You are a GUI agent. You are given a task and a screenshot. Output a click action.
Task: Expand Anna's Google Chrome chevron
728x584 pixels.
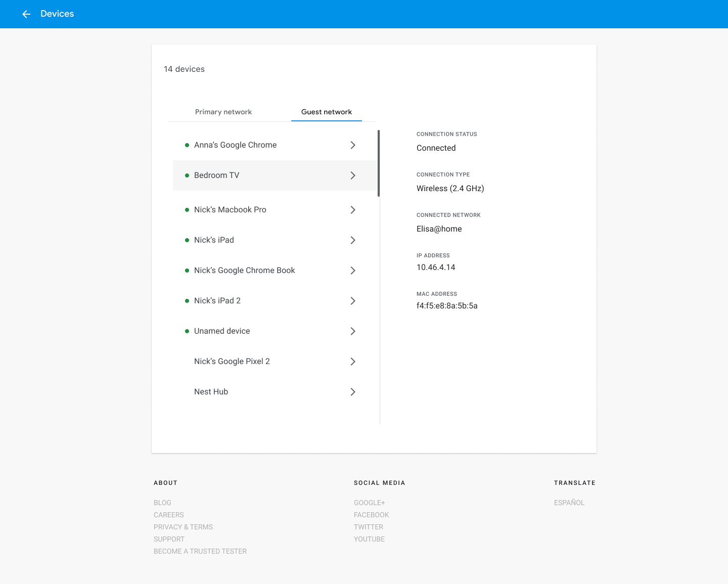[353, 145]
